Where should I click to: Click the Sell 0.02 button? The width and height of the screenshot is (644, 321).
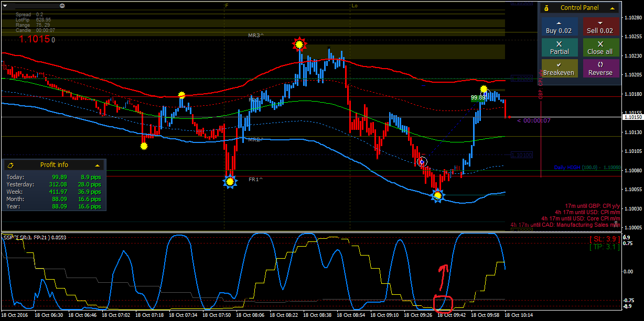[600, 27]
